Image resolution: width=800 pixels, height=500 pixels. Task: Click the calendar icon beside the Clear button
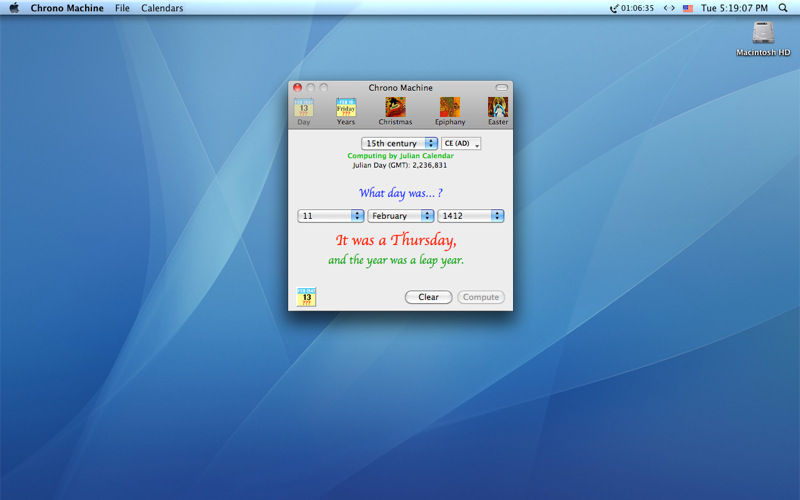306,297
